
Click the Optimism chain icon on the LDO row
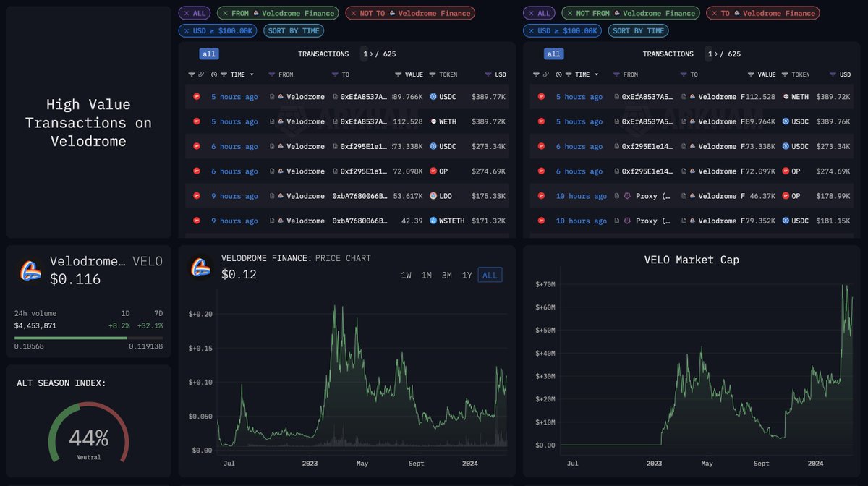[197, 196]
